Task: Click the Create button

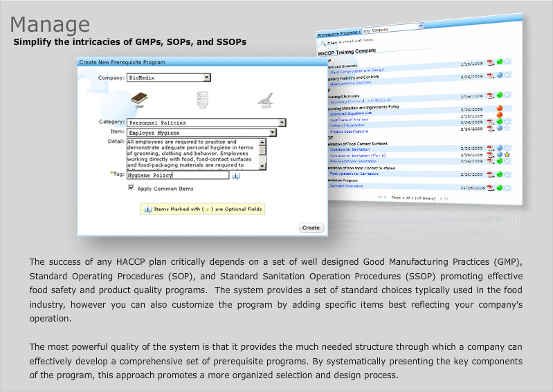Action: 311,227
